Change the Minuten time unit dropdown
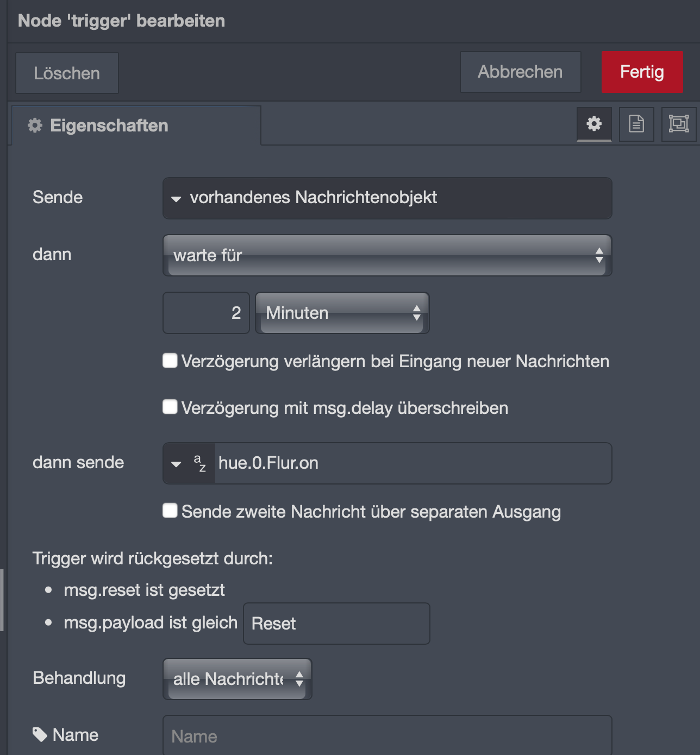This screenshot has height=755, width=700. (x=342, y=313)
